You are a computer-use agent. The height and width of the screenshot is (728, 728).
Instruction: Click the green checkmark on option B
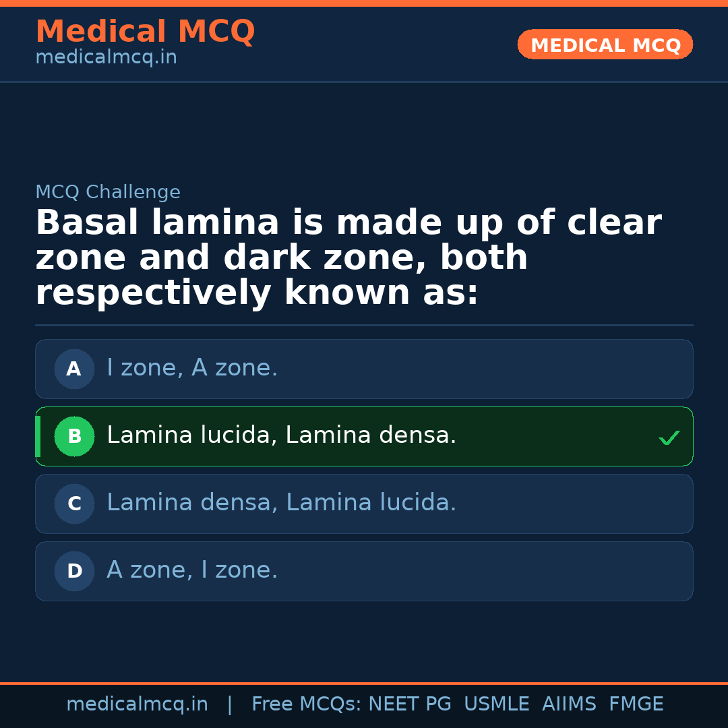tap(669, 437)
